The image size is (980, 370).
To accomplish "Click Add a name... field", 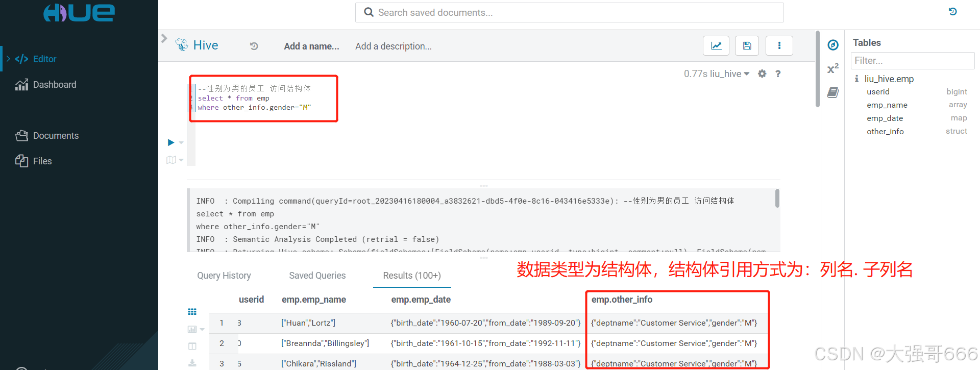I will [311, 46].
